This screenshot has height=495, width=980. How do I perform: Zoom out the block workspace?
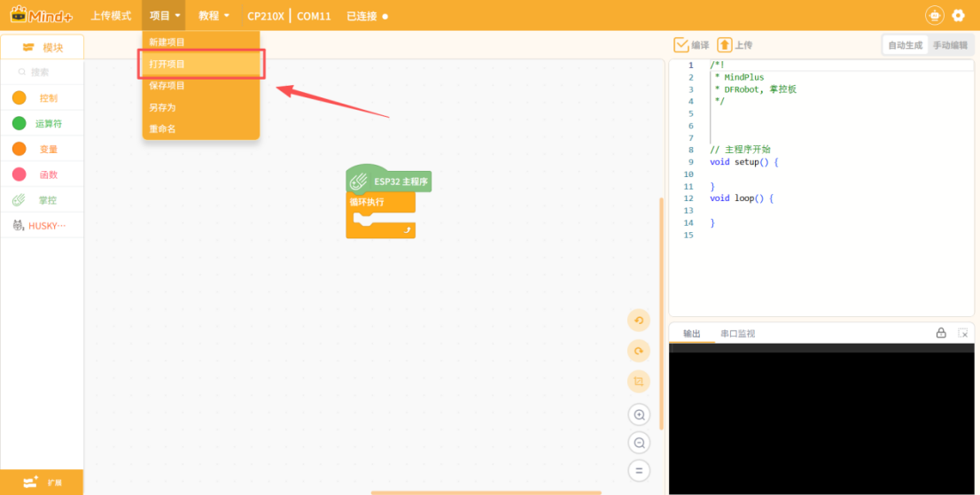coord(638,443)
